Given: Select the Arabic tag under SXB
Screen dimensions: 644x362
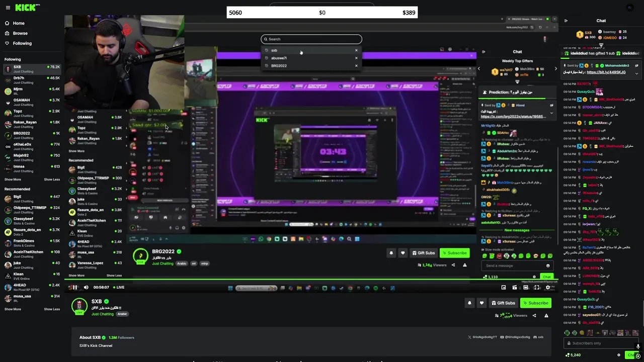Looking at the screenshot, I should click(x=122, y=314).
